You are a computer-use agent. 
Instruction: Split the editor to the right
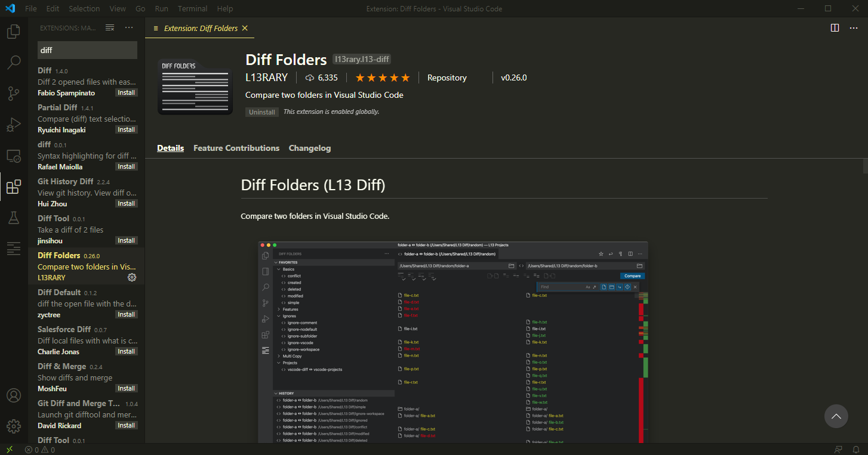(x=835, y=28)
